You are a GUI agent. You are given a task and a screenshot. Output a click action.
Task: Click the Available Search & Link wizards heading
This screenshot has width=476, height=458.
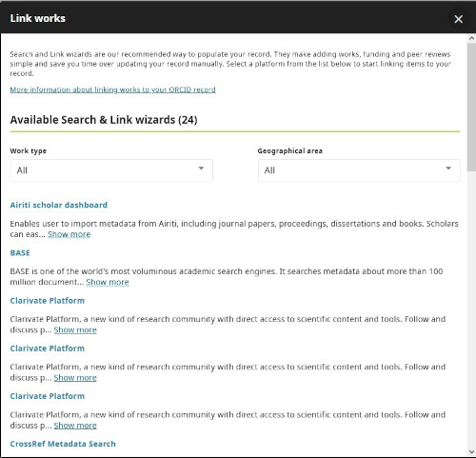(x=104, y=120)
